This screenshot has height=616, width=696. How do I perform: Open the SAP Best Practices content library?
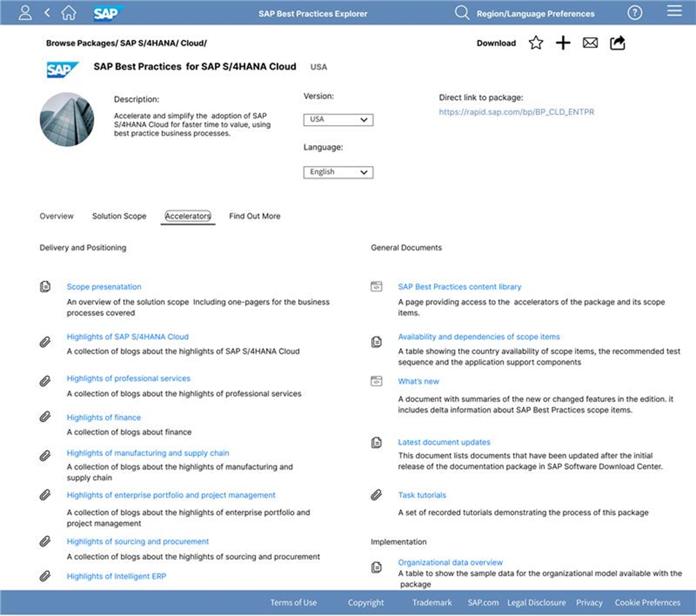tap(459, 287)
